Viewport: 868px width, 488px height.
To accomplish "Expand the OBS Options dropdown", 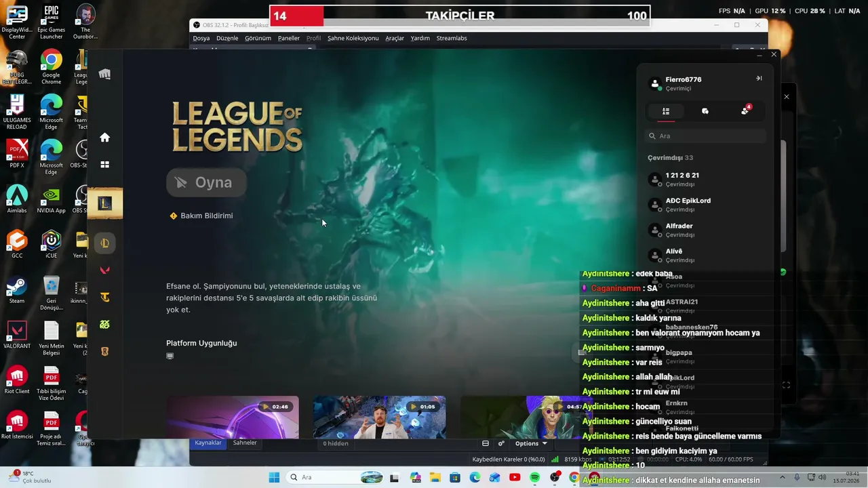I will [531, 443].
